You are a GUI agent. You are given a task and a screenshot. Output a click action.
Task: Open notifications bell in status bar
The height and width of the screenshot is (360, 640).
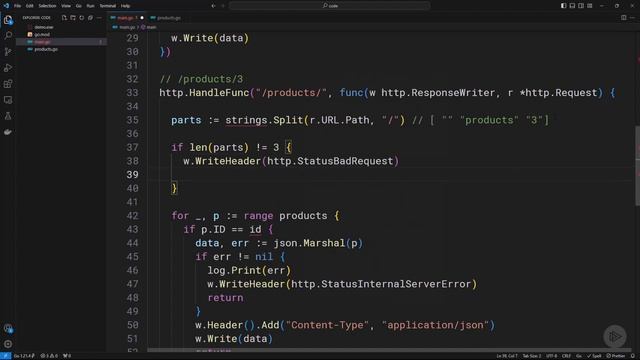point(633,356)
